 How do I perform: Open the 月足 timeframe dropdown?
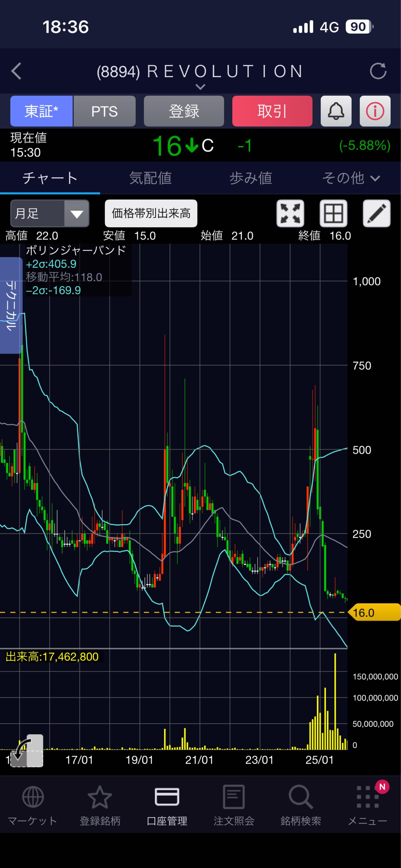pyautogui.click(x=50, y=213)
